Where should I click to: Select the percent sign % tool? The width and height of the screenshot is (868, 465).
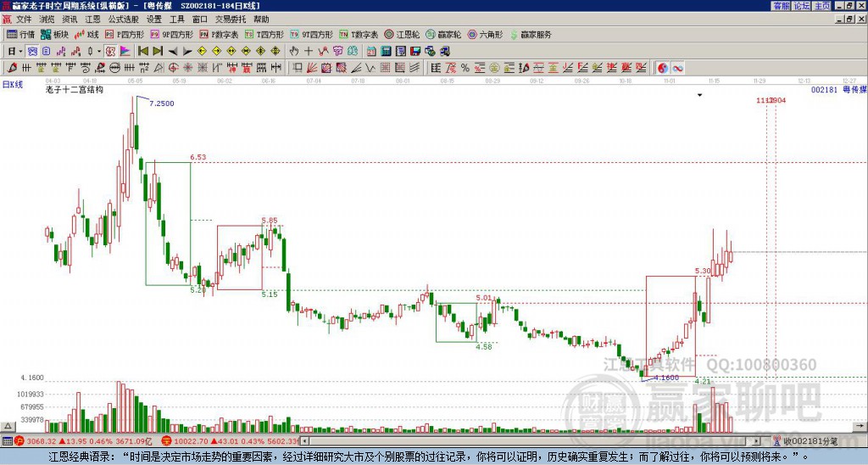pos(465,68)
